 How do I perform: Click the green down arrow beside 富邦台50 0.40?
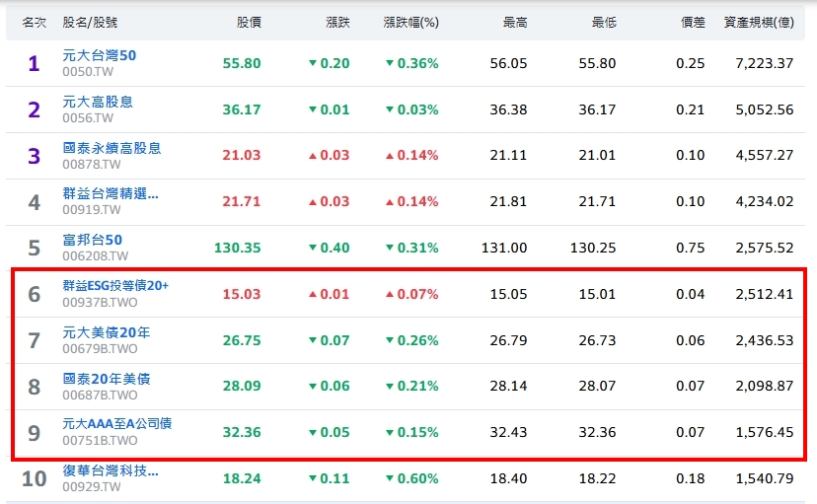click(313, 248)
